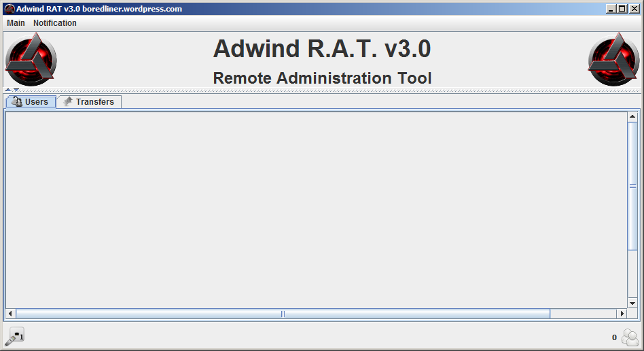Click the plug icon in the bottom-left status bar
644x351 pixels.
pos(14,336)
